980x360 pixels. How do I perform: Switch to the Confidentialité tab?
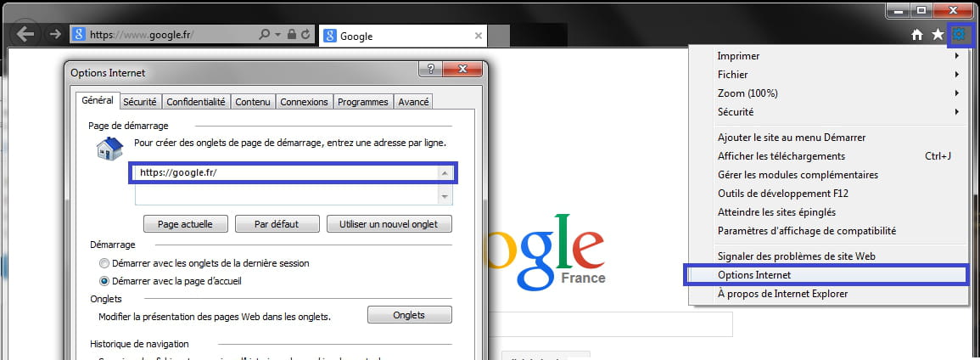point(196,102)
